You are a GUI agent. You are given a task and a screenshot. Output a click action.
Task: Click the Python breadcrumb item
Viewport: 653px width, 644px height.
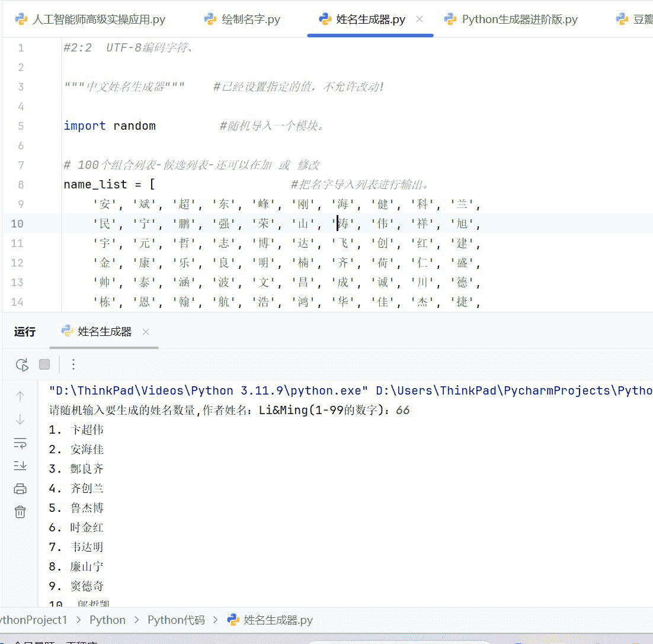click(x=107, y=620)
